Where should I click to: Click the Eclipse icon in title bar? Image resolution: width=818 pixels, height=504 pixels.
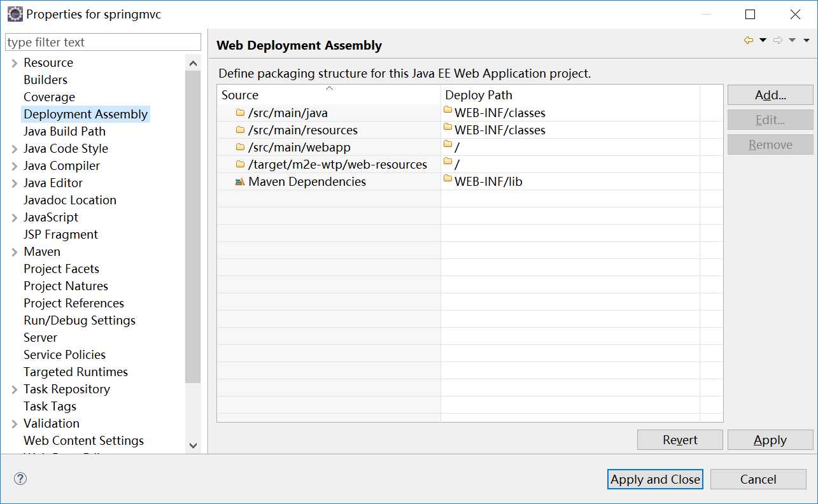(x=15, y=14)
